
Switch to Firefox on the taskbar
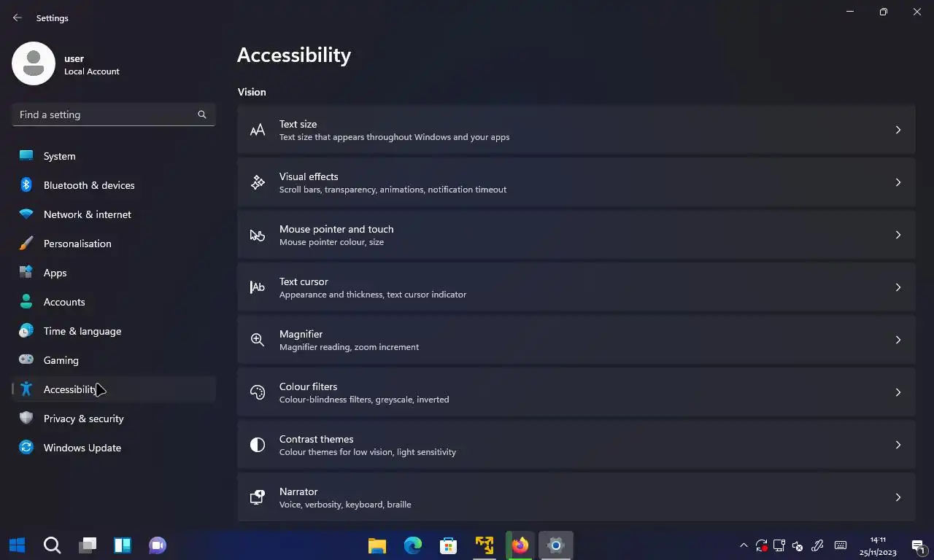pos(520,545)
